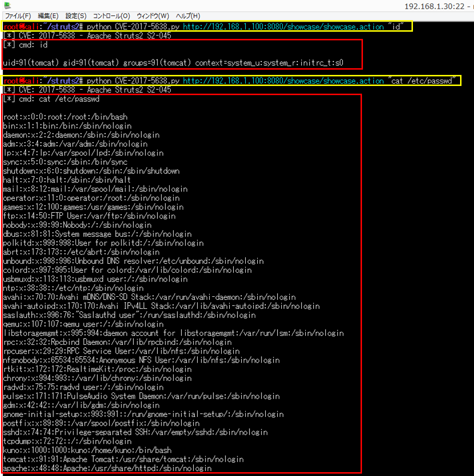Click the showcase.action URL in cat /etc/passwd command
The width and height of the screenshot is (474, 476).
click(283, 81)
